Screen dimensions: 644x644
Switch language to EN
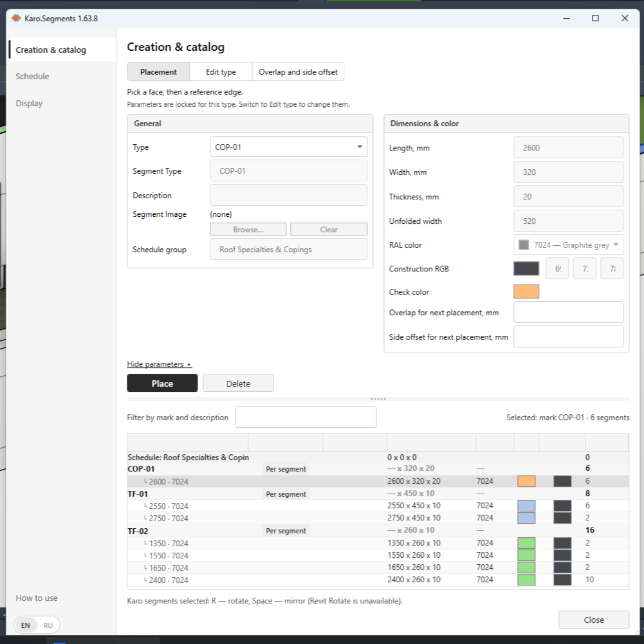[26, 625]
